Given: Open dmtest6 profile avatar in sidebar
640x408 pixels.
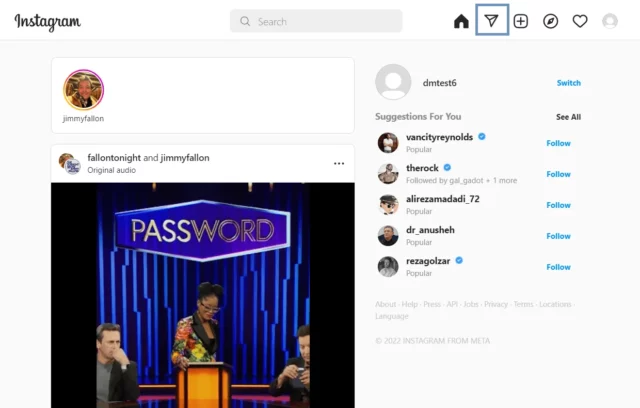Looking at the screenshot, I should click(x=393, y=82).
